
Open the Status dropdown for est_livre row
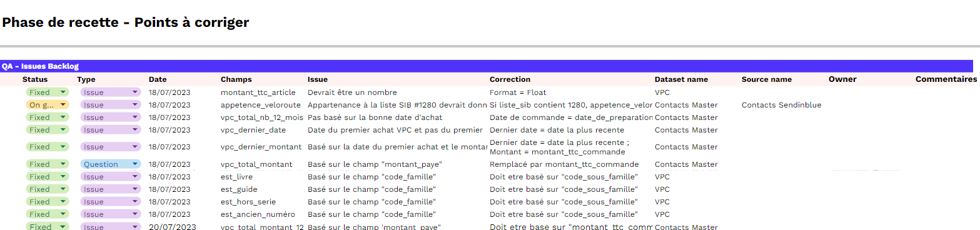pyautogui.click(x=48, y=177)
